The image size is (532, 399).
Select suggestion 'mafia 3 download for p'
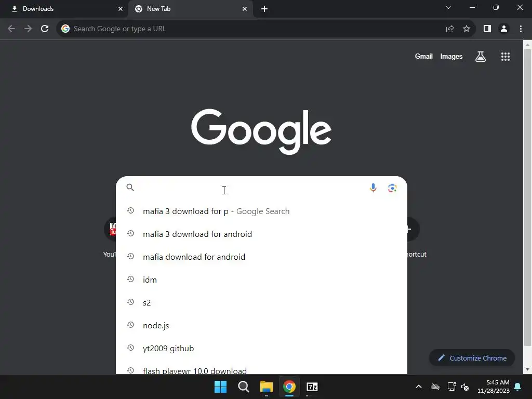pos(261,211)
